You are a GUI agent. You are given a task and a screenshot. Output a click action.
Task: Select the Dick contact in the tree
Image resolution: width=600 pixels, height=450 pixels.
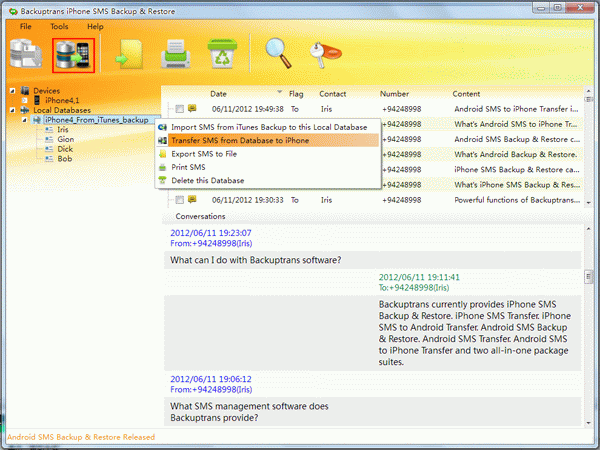65,149
